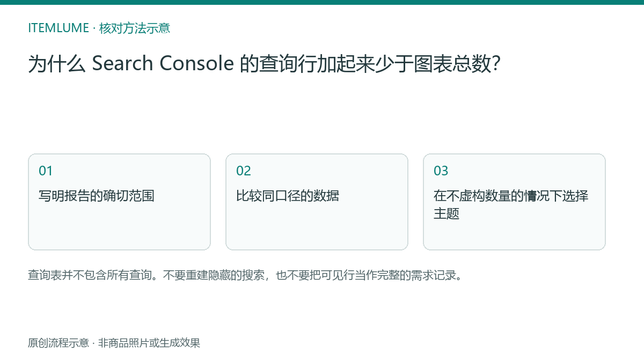
Task: Select the 比较同口径的数据 card
Action: pyautogui.click(x=317, y=202)
